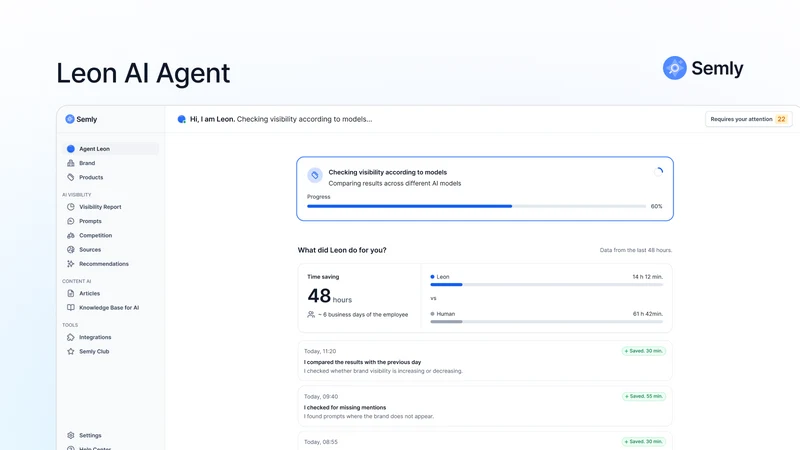Viewport: 800px width, 450px height.
Task: Open the Today 08:55 activity entry
Action: click(x=485, y=442)
